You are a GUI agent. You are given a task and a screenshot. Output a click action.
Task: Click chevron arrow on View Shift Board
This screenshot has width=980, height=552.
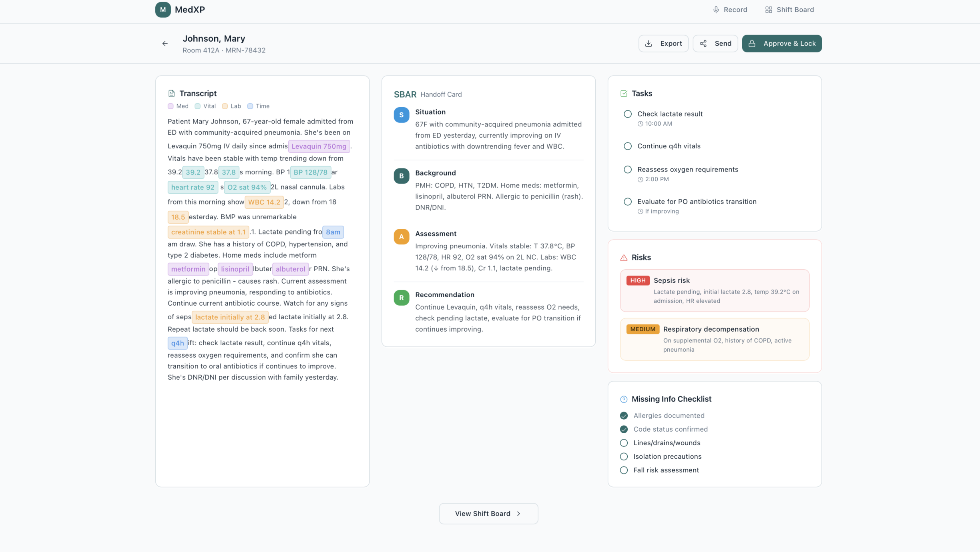[x=519, y=514]
